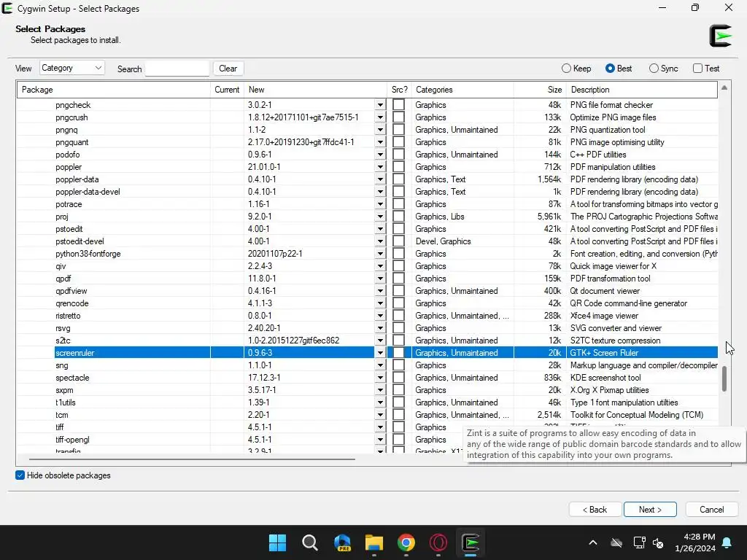Check source box for pngcheck
The height and width of the screenshot is (560, 747).
coord(399,105)
